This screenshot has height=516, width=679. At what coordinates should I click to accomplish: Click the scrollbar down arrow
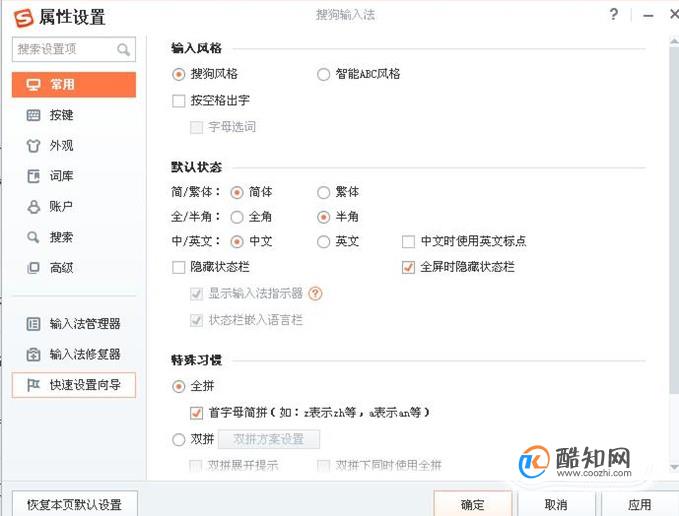(674, 467)
